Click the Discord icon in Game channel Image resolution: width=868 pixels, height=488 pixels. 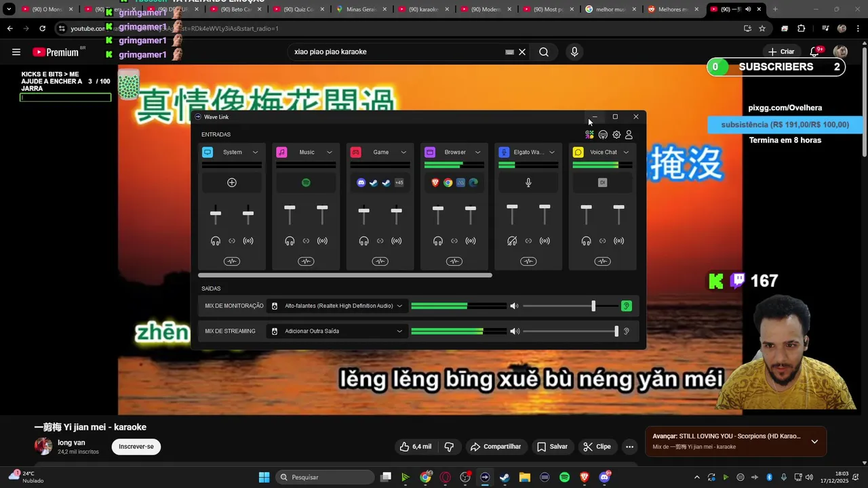(x=361, y=182)
